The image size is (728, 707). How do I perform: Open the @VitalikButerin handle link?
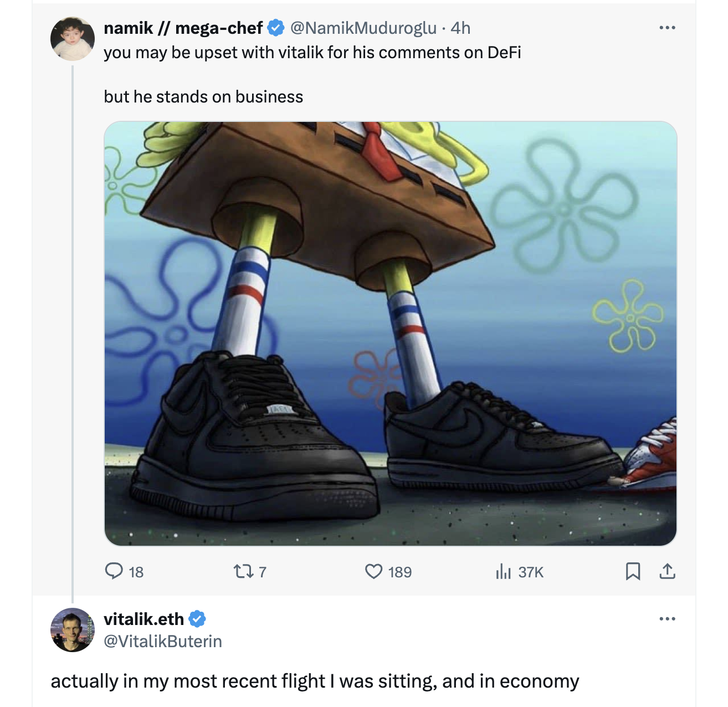coord(163,641)
